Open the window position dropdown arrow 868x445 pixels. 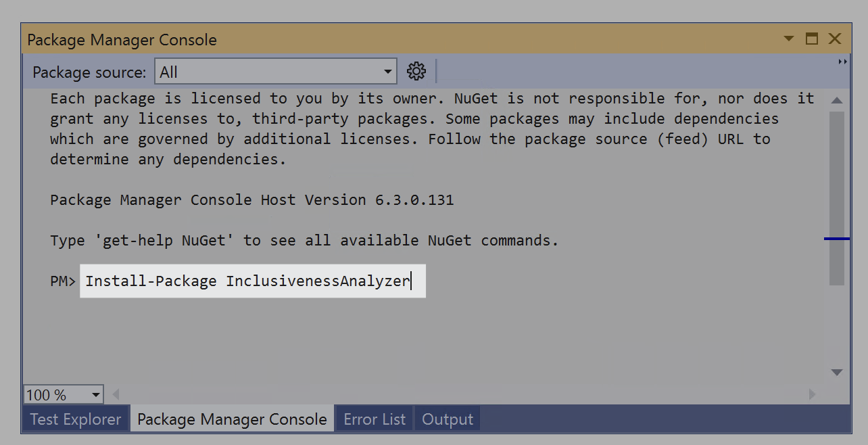(789, 39)
